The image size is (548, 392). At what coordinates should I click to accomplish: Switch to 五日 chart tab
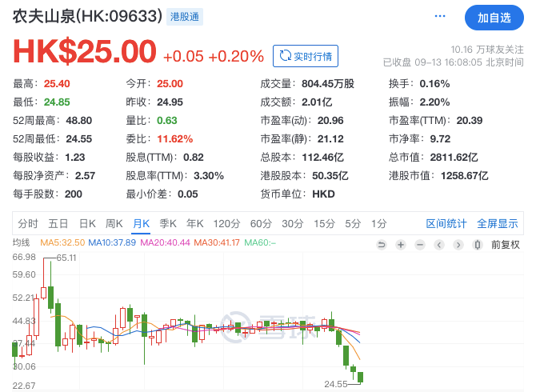[x=58, y=223]
